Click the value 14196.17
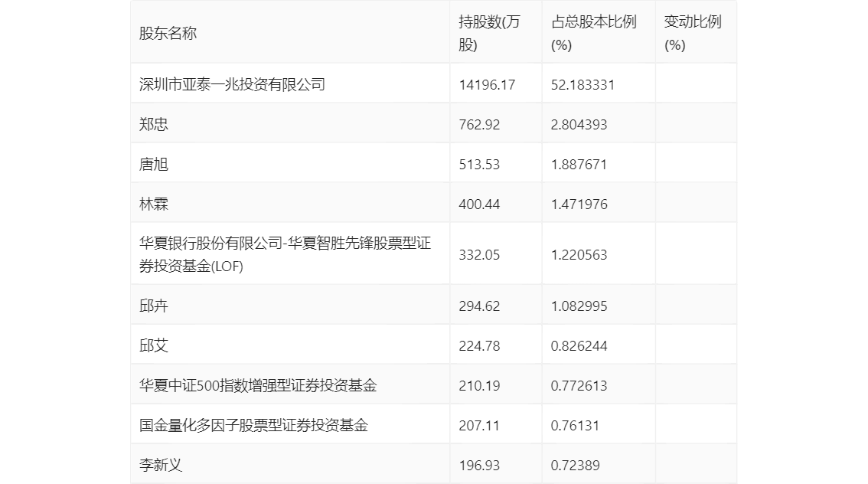The height and width of the screenshot is (484, 868). pos(487,85)
